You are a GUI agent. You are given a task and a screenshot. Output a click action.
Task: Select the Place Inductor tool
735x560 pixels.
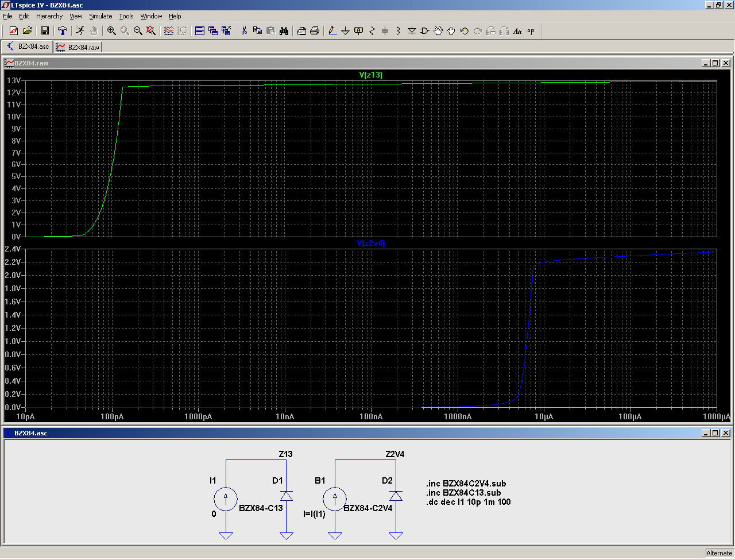[398, 31]
